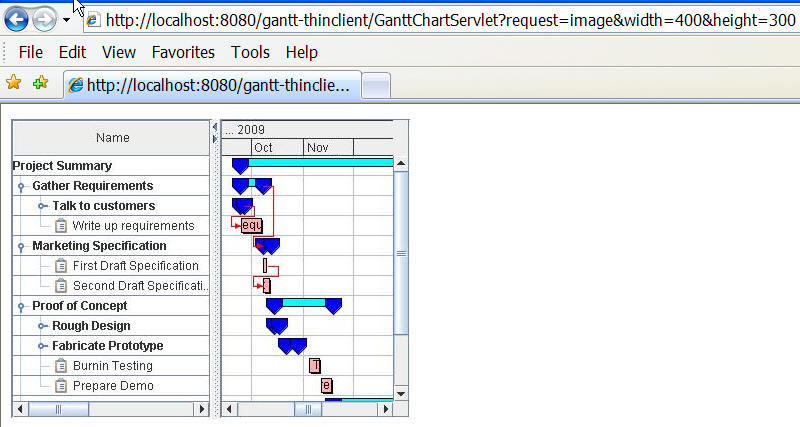Open the recent pages dropdown arrow
The image size is (800, 427).
coord(66,19)
